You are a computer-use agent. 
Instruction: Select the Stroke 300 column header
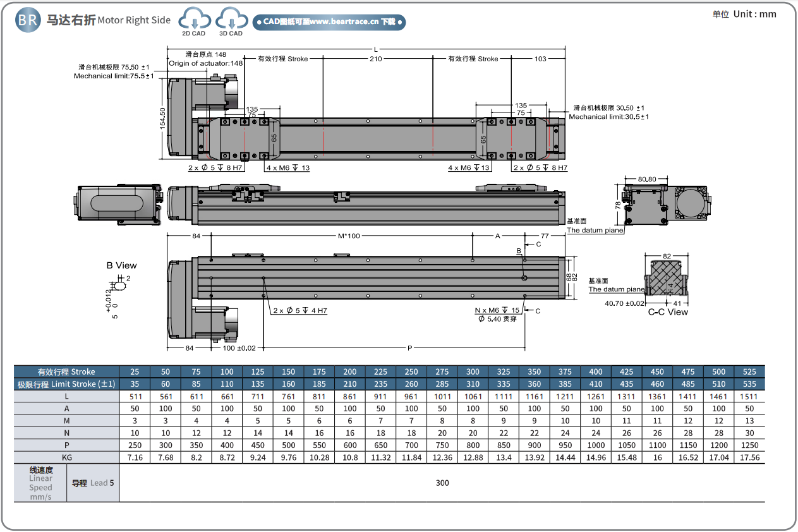pos(473,372)
